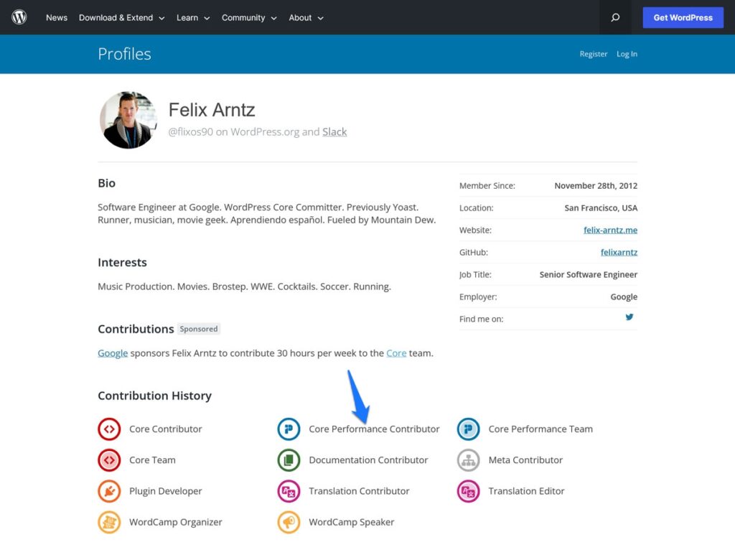The height and width of the screenshot is (560, 735).
Task: Open the felix-arntz.me website link
Action: tap(610, 230)
